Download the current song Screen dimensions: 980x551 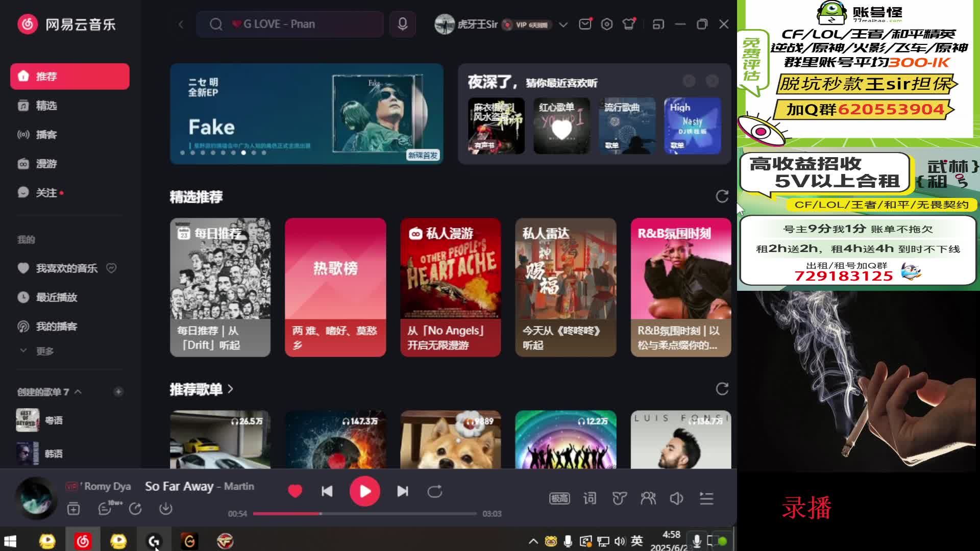165,509
